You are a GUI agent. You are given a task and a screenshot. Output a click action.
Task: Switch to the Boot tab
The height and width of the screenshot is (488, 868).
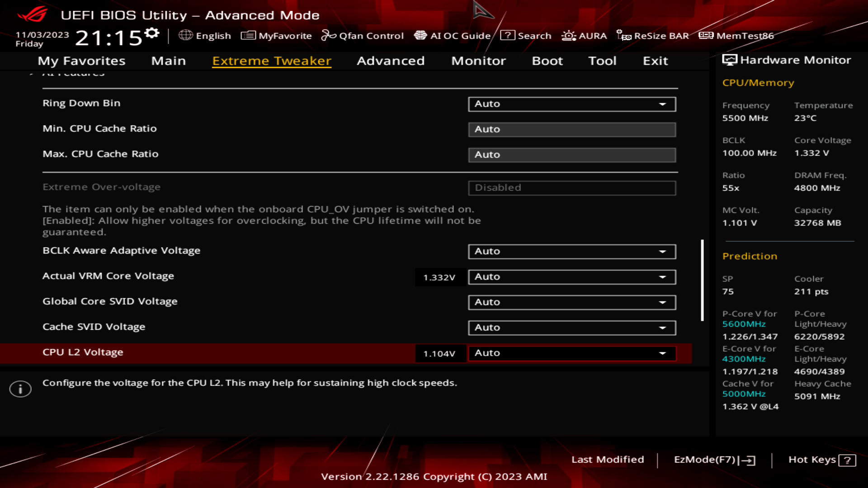point(547,61)
